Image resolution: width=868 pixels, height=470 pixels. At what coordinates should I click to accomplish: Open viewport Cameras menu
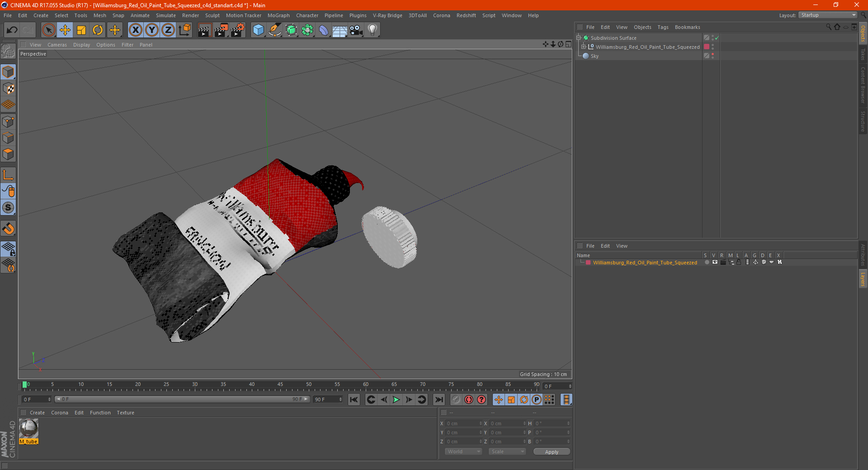click(x=57, y=45)
